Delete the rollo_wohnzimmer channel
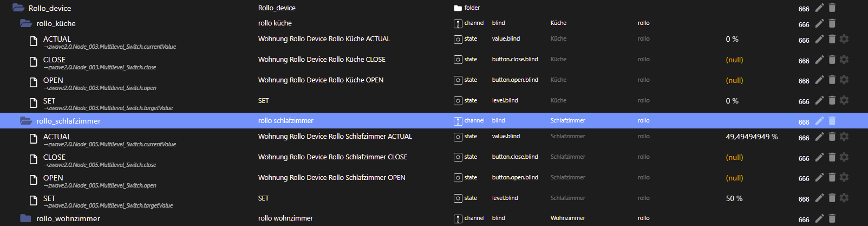This screenshot has height=226, width=868. click(832, 218)
